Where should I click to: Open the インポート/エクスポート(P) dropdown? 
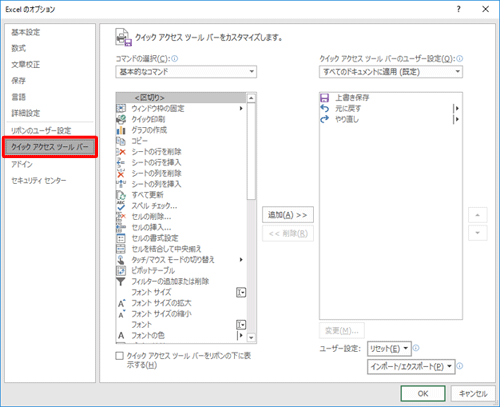[x=411, y=367]
